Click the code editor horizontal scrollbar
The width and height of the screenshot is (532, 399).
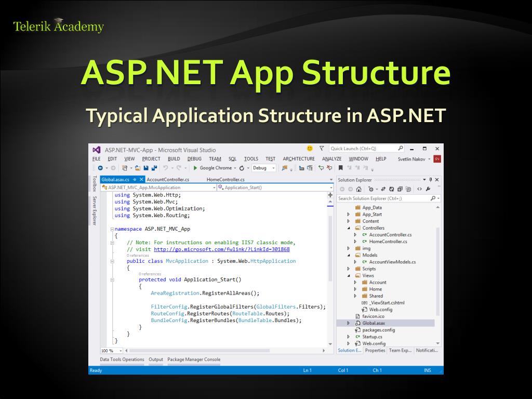[199, 351]
